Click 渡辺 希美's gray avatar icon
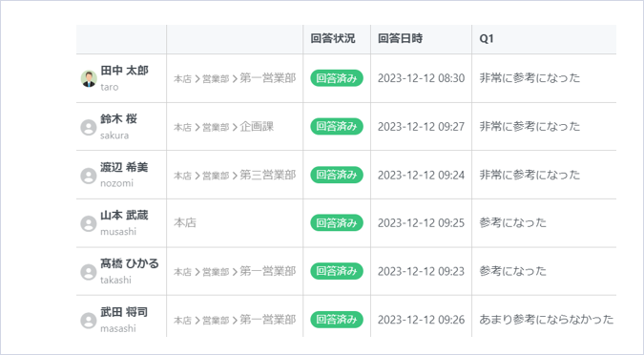Viewport: 644px width, 355px height. [89, 176]
